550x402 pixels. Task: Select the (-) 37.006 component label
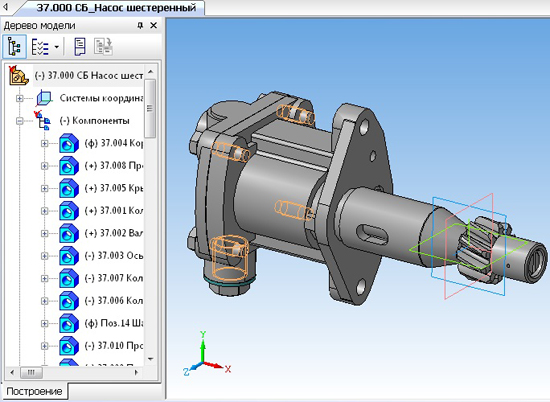tap(114, 301)
